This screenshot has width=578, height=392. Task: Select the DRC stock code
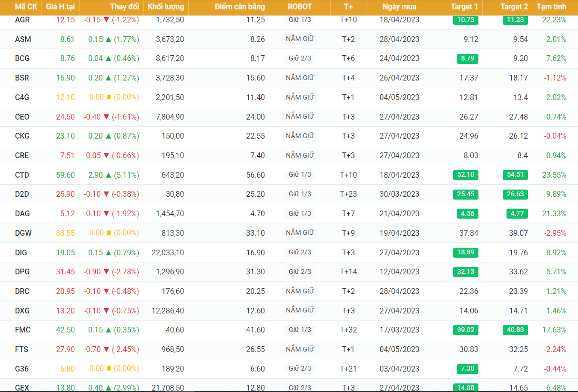[x=22, y=291]
